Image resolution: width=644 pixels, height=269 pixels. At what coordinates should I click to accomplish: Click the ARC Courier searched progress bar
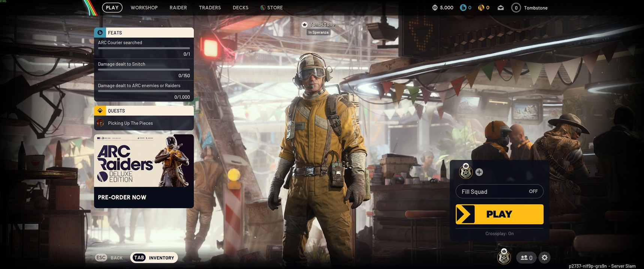coord(144,48)
